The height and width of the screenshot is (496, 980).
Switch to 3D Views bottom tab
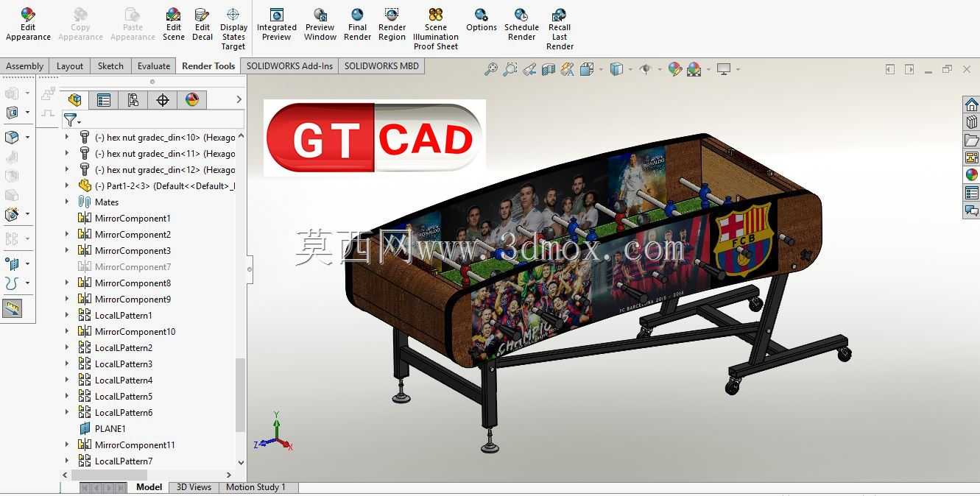pyautogui.click(x=194, y=487)
